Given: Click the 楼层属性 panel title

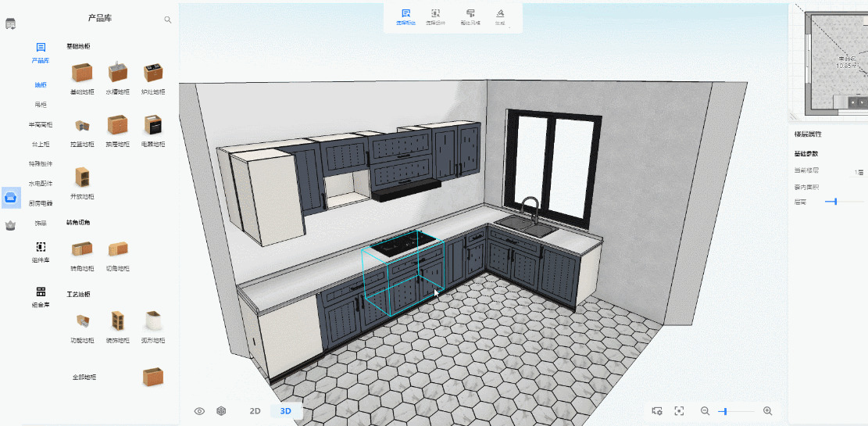Looking at the screenshot, I should click(808, 134).
